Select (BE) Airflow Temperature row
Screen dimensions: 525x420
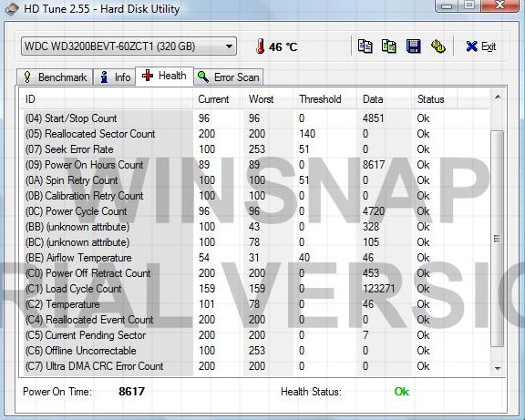click(x=256, y=258)
